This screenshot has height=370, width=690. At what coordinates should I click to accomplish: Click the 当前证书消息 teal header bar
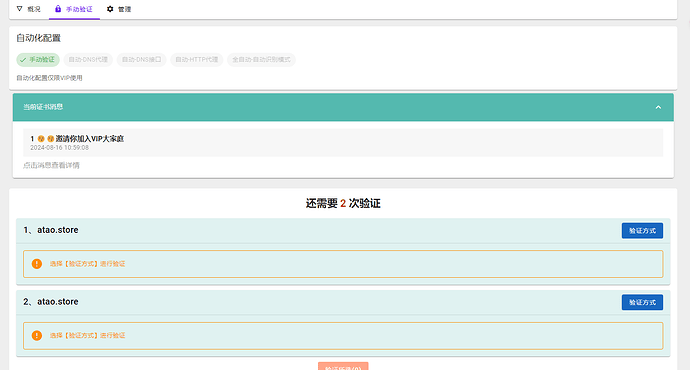pos(343,107)
